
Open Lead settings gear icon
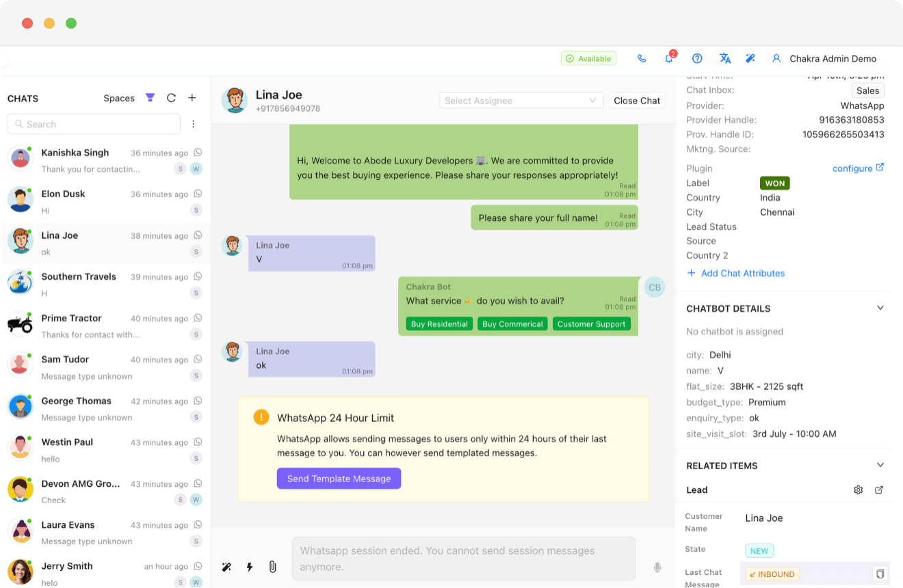pos(858,490)
